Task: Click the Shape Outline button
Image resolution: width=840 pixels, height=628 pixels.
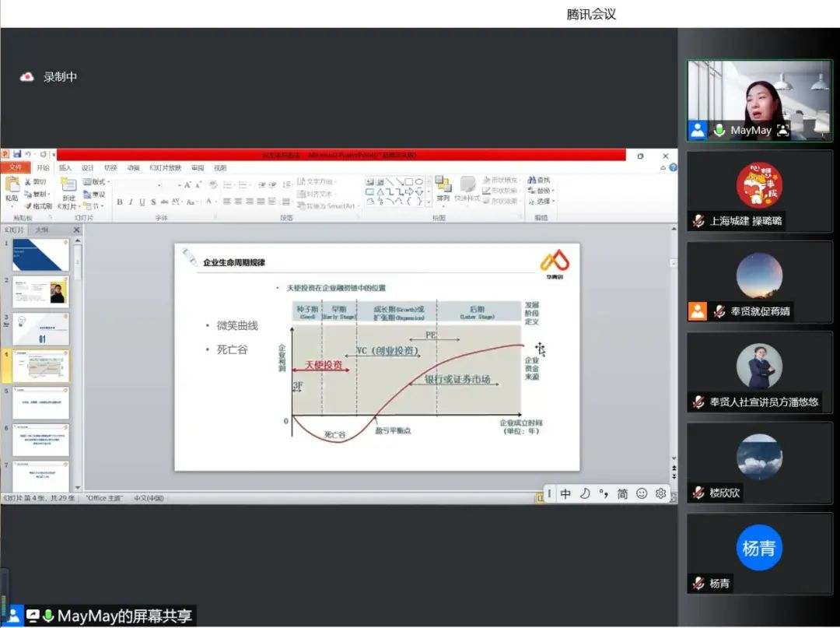Action: 500,191
